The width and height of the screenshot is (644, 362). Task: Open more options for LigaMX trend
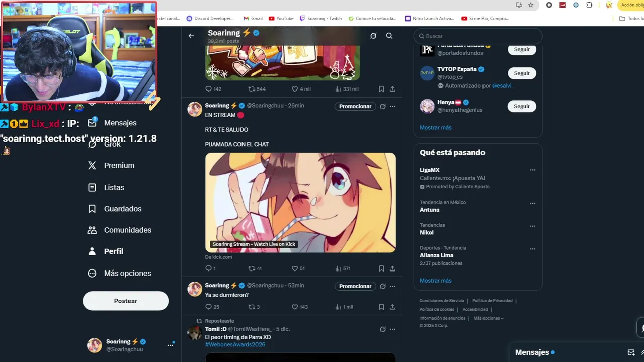(x=533, y=170)
